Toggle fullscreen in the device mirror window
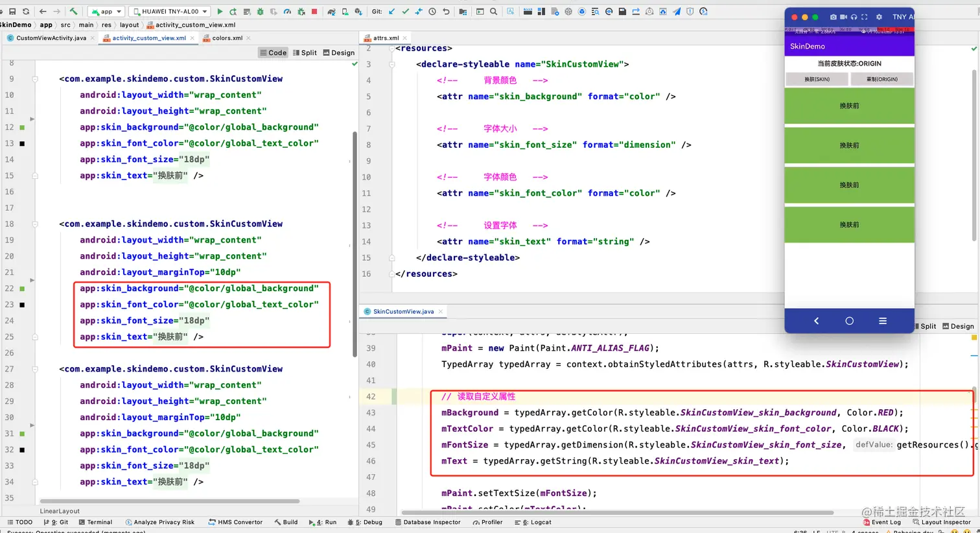Viewport: 980px width, 533px height. click(864, 17)
